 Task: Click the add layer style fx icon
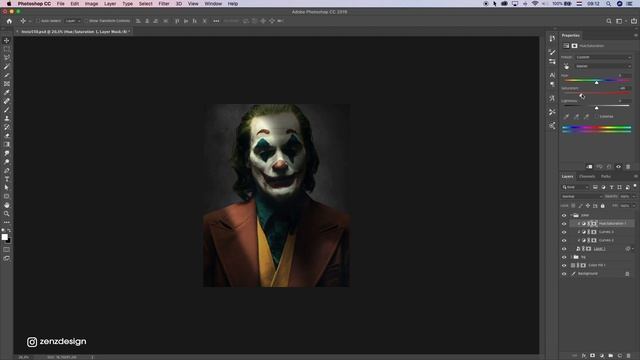tap(584, 356)
